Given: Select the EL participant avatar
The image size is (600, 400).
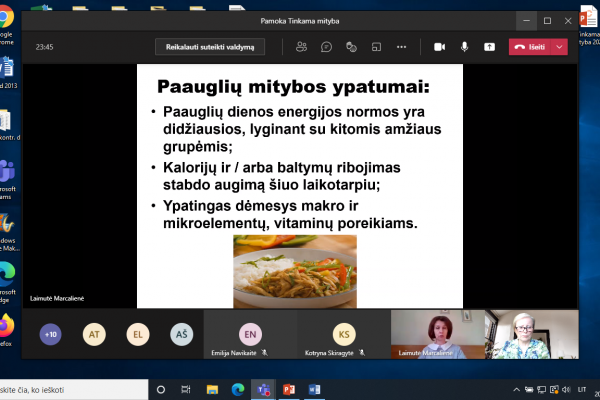Looking at the screenshot, I should coord(138,334).
